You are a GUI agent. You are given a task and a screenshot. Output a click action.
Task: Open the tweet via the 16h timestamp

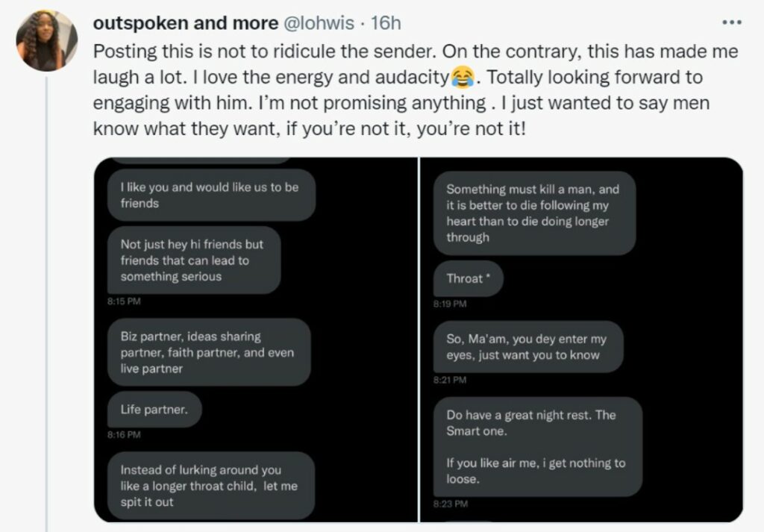pyautogui.click(x=386, y=23)
